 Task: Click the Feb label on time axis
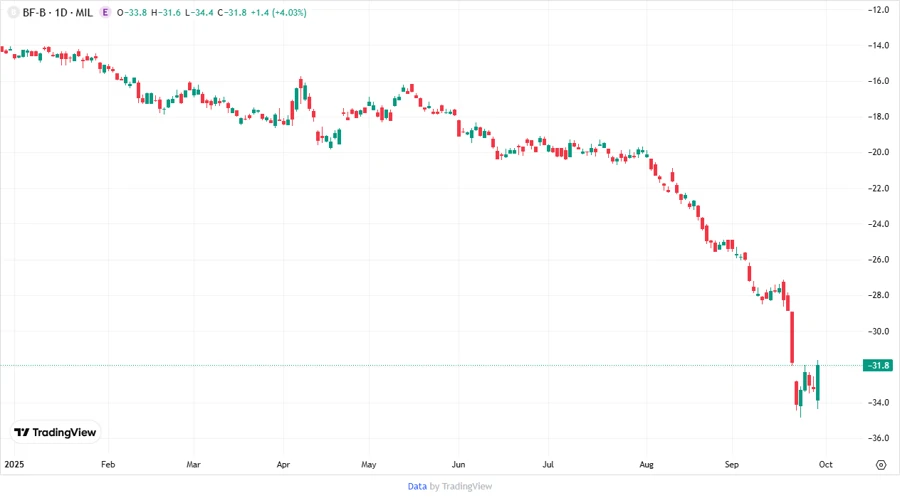[108, 464]
